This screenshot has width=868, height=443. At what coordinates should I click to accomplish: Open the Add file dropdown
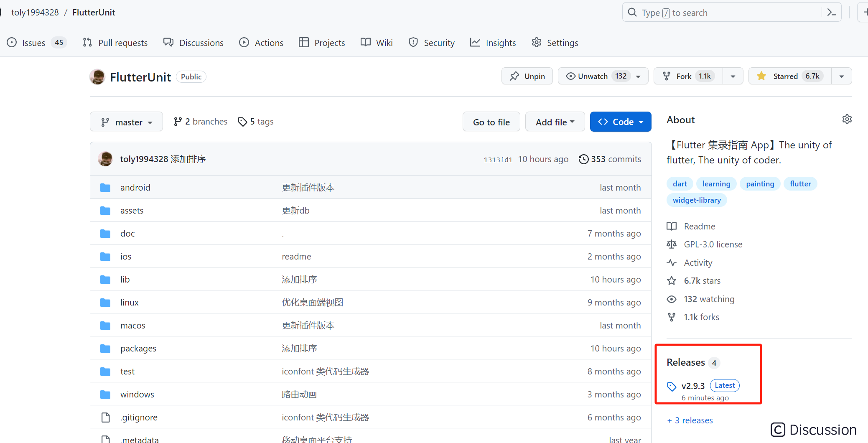(555, 122)
